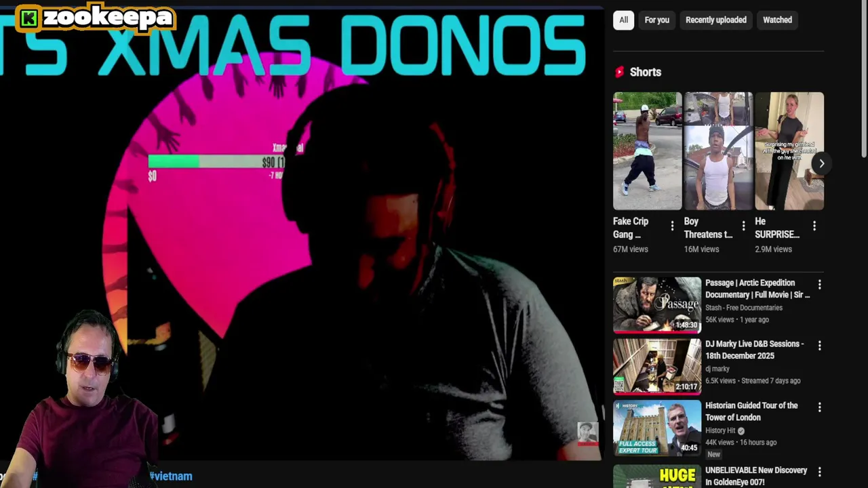Select the Watched filter chip
Viewport: 868px width, 488px height.
pos(777,20)
